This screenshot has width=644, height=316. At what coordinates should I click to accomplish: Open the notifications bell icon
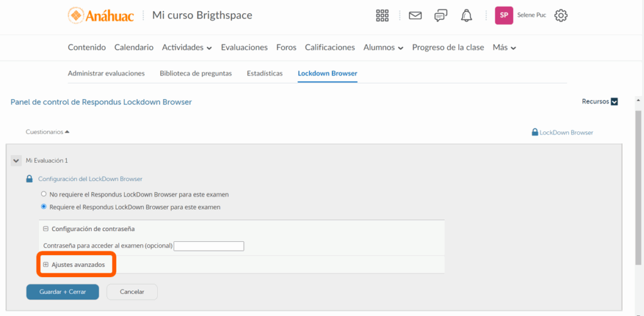(x=466, y=16)
